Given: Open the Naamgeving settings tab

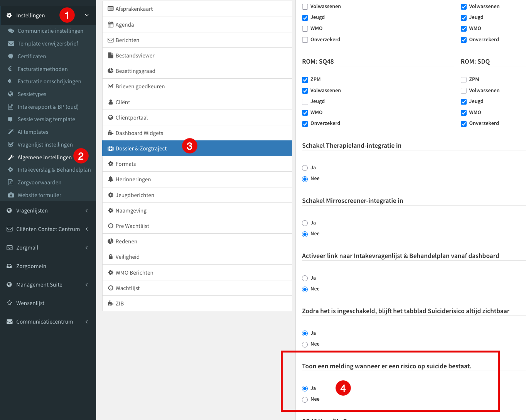Looking at the screenshot, I should coord(197,211).
